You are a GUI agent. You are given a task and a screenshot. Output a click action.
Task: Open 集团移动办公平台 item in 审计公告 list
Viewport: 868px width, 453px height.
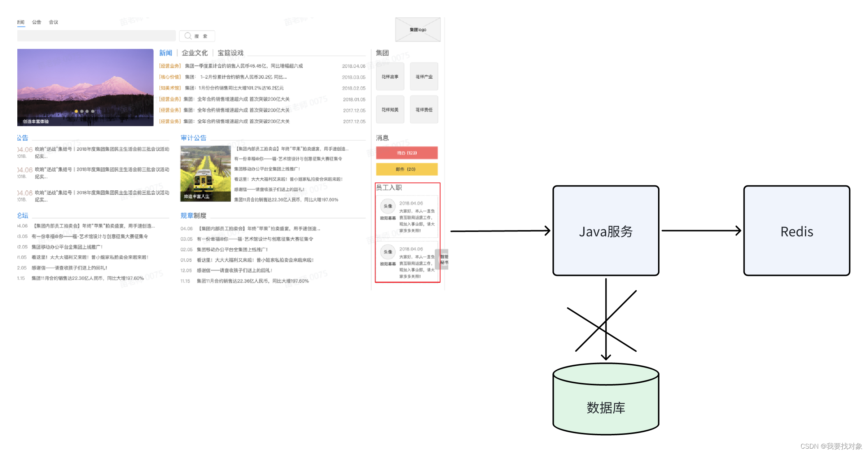click(267, 169)
